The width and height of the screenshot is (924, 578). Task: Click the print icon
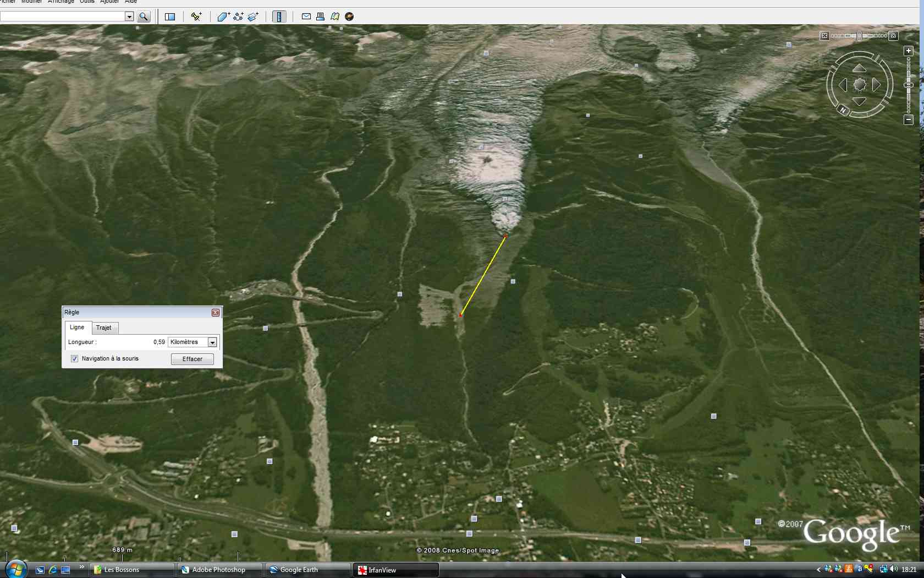320,17
